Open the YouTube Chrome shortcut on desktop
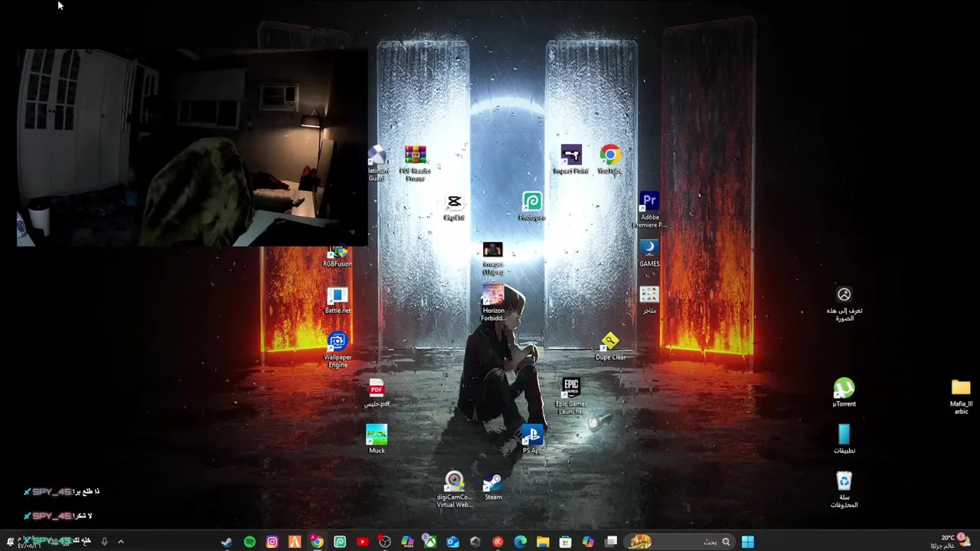This screenshot has height=551, width=980. (x=610, y=160)
